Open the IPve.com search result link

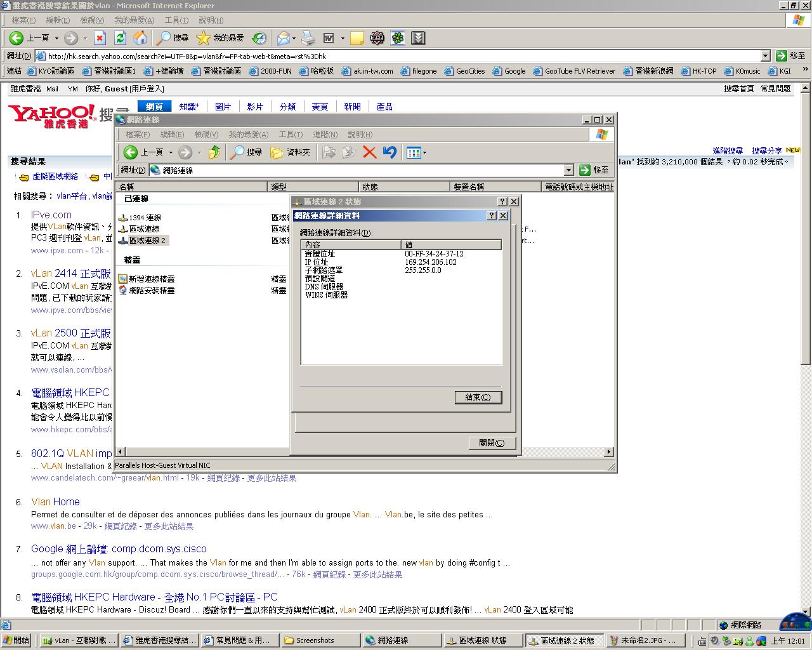[51, 215]
